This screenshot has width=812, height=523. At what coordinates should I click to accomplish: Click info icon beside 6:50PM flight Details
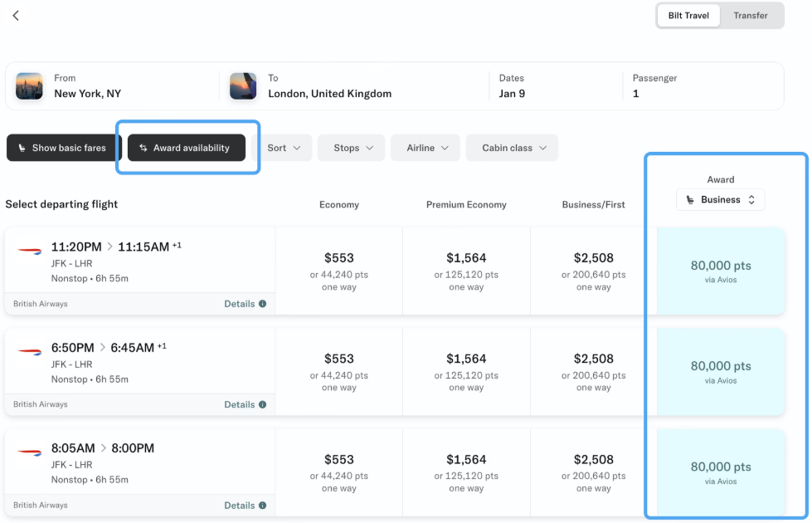point(263,405)
